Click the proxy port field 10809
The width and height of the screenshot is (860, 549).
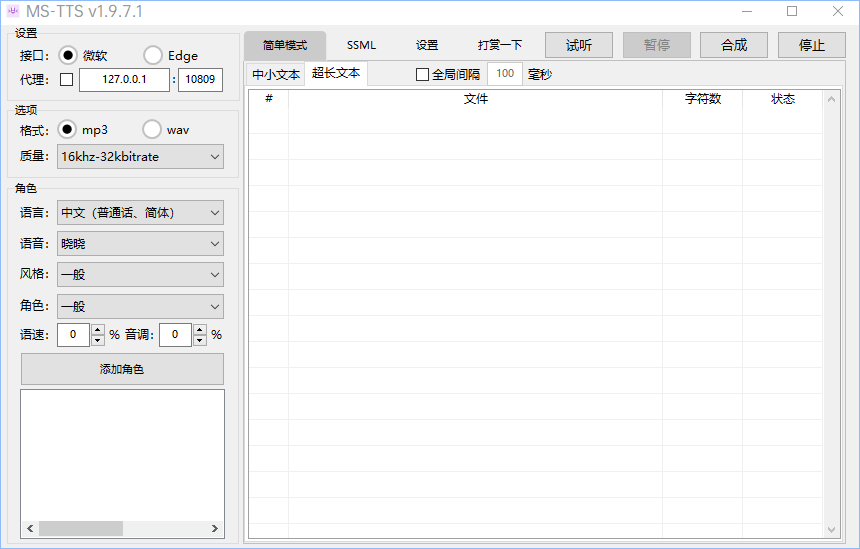click(200, 80)
